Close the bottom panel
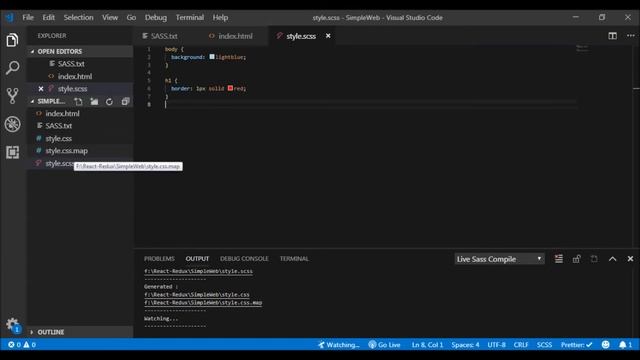Viewport: 640px width, 360px height. pyautogui.click(x=630, y=259)
